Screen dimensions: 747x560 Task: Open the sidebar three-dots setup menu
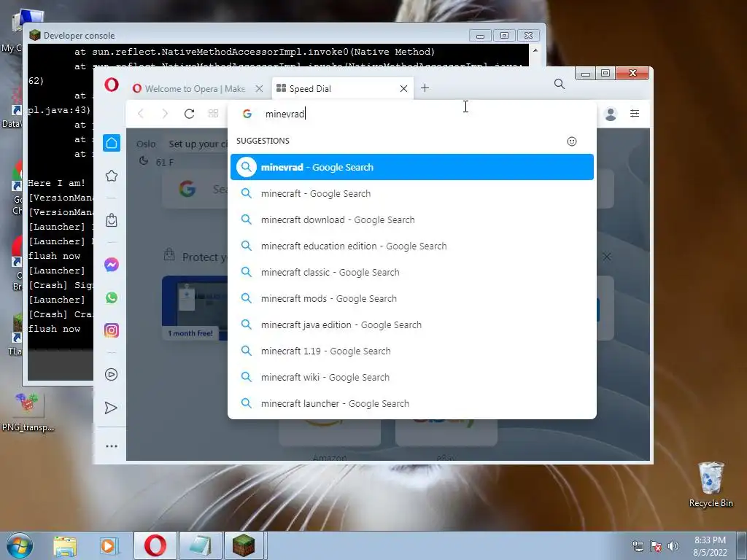(112, 446)
